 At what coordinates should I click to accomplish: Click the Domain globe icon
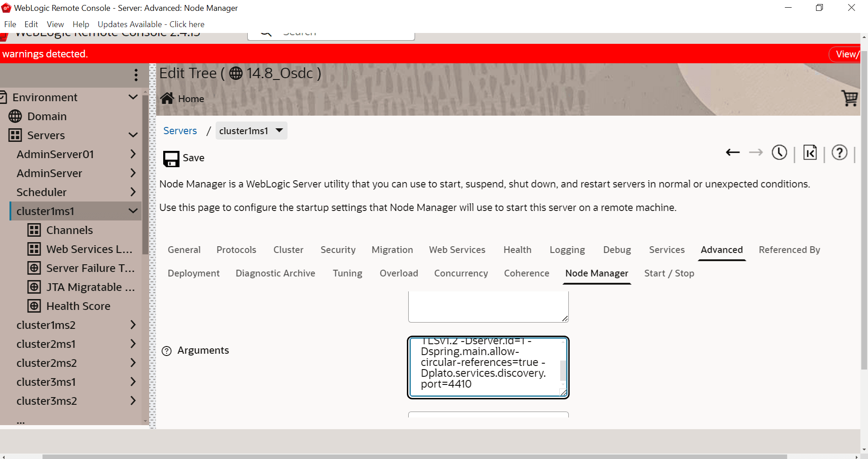pyautogui.click(x=15, y=116)
